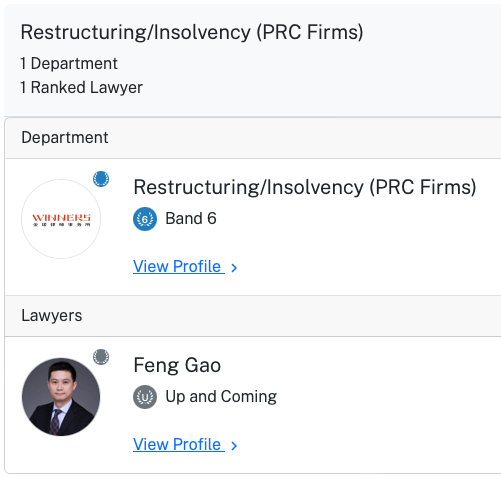Select the lawyer name Feng Gao
The height and width of the screenshot is (479, 501).
click(x=177, y=365)
